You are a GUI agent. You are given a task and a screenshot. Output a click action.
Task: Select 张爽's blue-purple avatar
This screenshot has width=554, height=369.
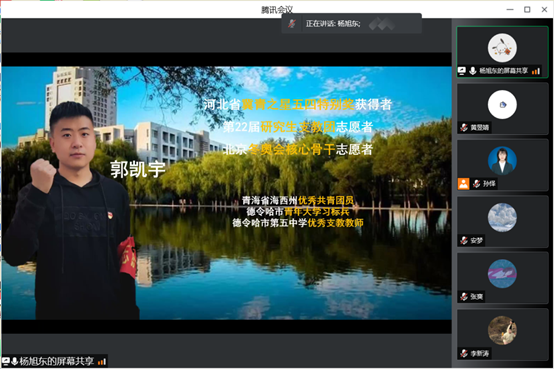(x=502, y=274)
